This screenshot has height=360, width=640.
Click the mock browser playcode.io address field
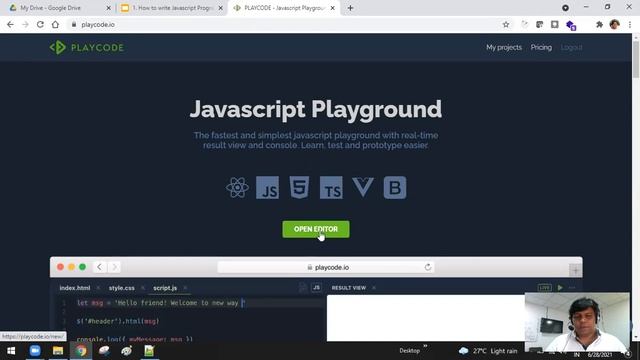tap(326, 267)
